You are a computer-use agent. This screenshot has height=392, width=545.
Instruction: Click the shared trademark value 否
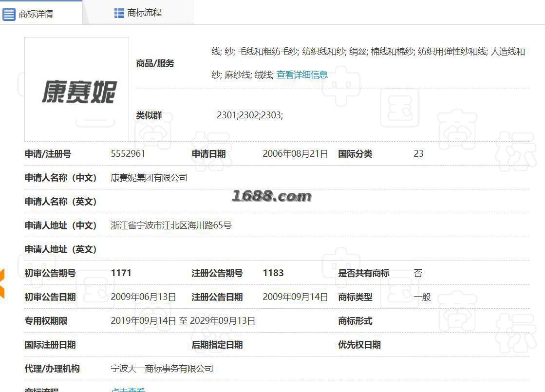point(418,273)
